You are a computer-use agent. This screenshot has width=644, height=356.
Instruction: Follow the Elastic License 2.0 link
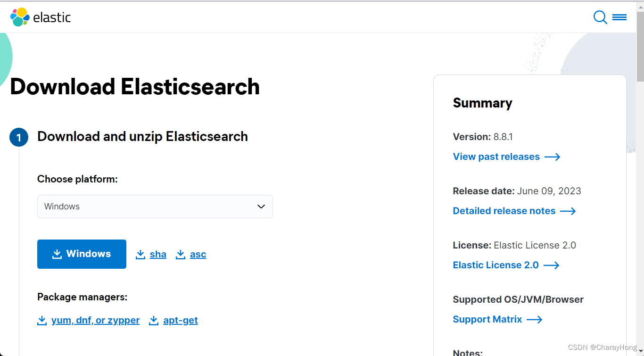point(495,265)
